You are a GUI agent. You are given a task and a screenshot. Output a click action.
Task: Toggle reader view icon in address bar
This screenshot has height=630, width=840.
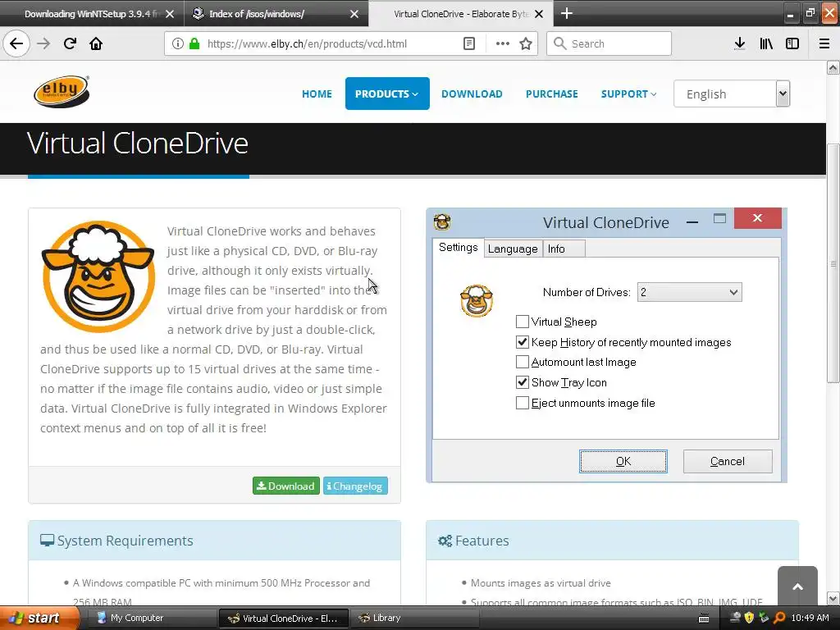coord(468,43)
